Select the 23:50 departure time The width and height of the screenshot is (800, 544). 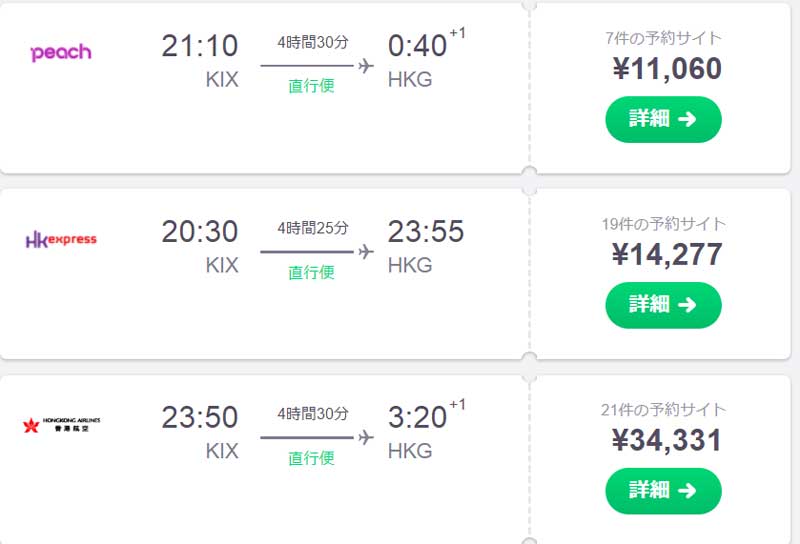200,417
